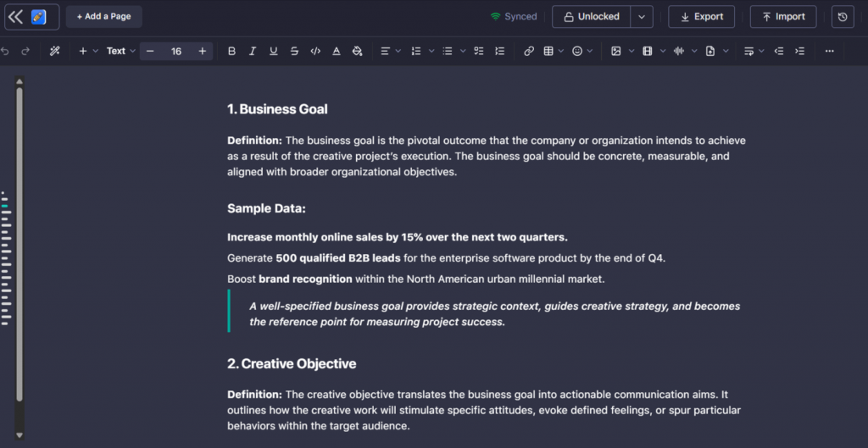The width and height of the screenshot is (868, 448).
Task: Expand the emoji dropdown arrow
Action: [x=590, y=51]
